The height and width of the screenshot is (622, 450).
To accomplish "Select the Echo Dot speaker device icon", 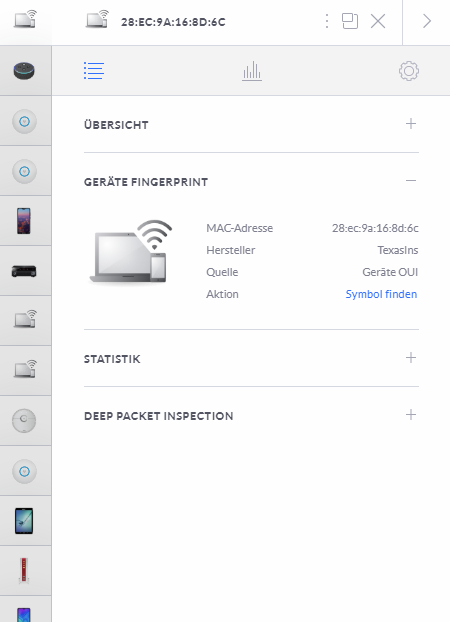I will (24, 71).
